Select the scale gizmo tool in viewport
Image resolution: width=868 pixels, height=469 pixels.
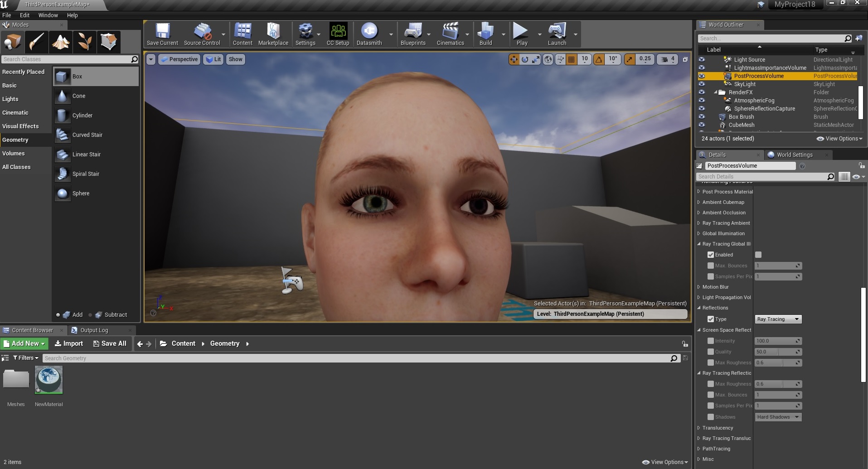tap(536, 59)
